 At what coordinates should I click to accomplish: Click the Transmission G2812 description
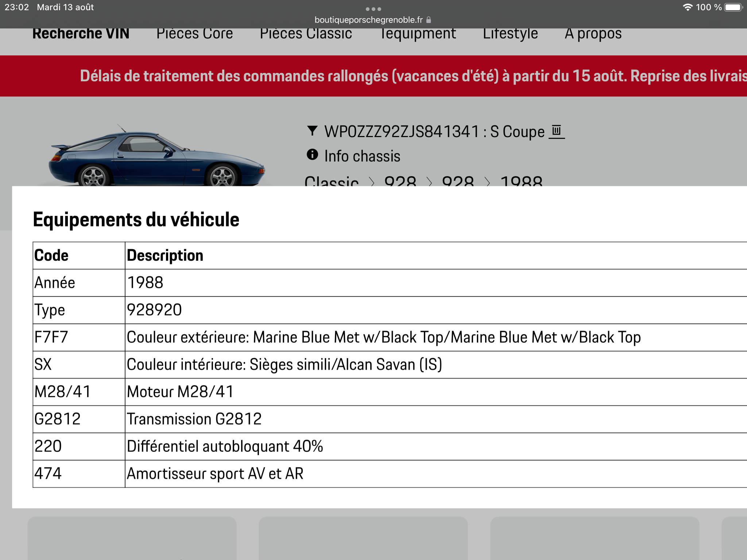[x=194, y=419]
